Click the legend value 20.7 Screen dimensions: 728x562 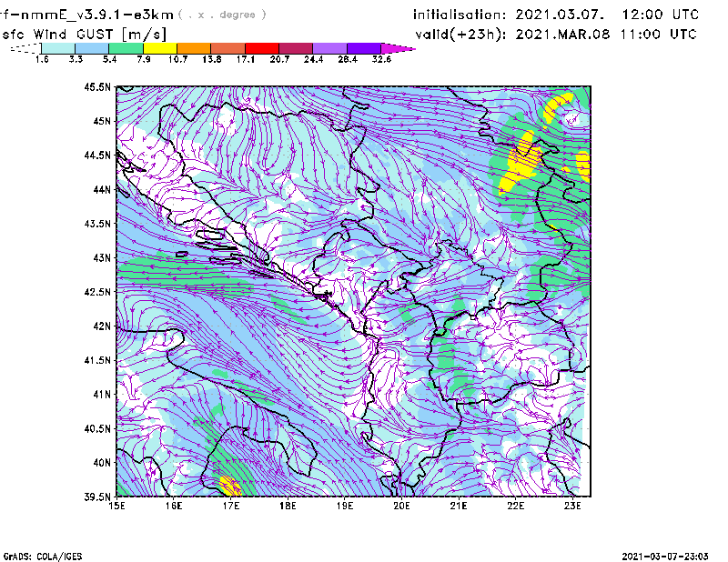pos(279,59)
